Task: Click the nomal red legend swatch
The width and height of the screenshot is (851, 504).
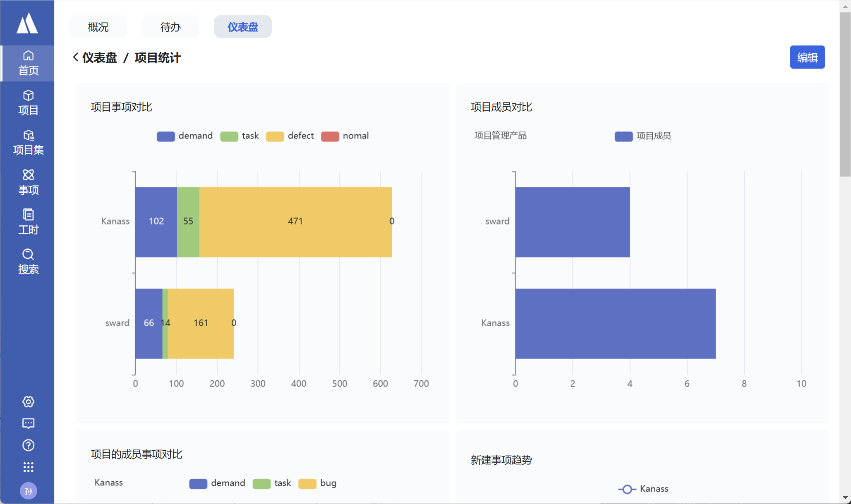Action: pos(330,136)
